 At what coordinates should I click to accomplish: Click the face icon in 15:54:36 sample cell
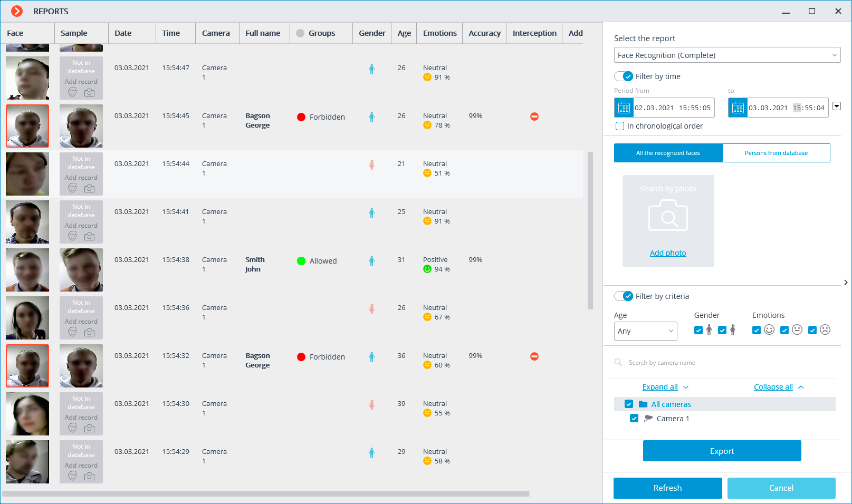click(x=73, y=332)
